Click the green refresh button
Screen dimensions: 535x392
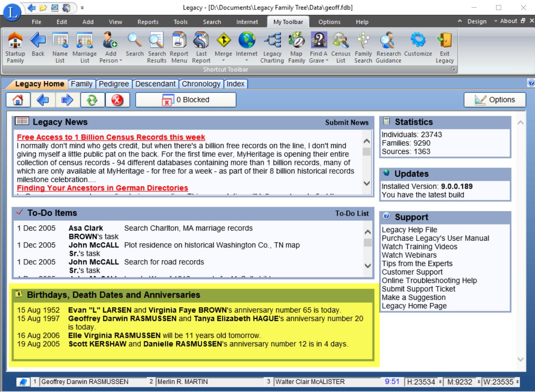pyautogui.click(x=93, y=100)
